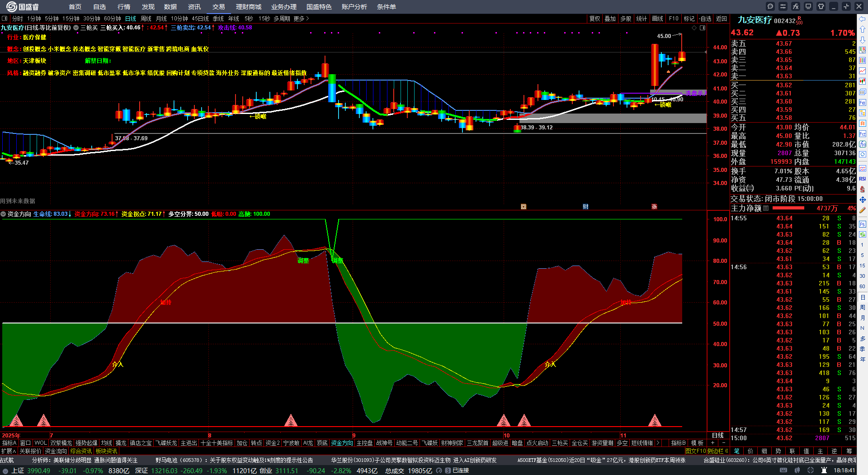Open the 行情 menu
This screenshot has height=475, width=868.
coord(123,7)
